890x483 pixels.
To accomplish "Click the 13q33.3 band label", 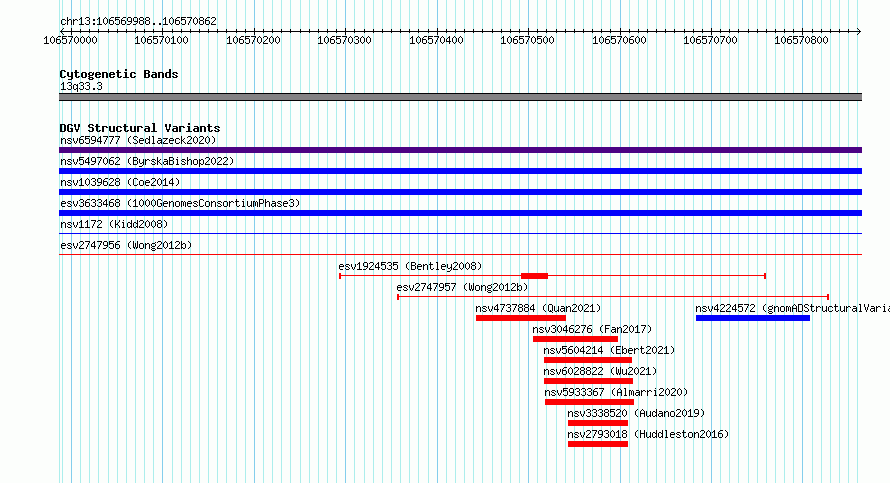I will pos(81,86).
